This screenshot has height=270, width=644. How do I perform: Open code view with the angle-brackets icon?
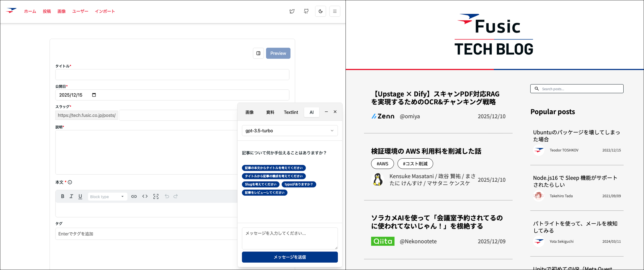(x=145, y=196)
